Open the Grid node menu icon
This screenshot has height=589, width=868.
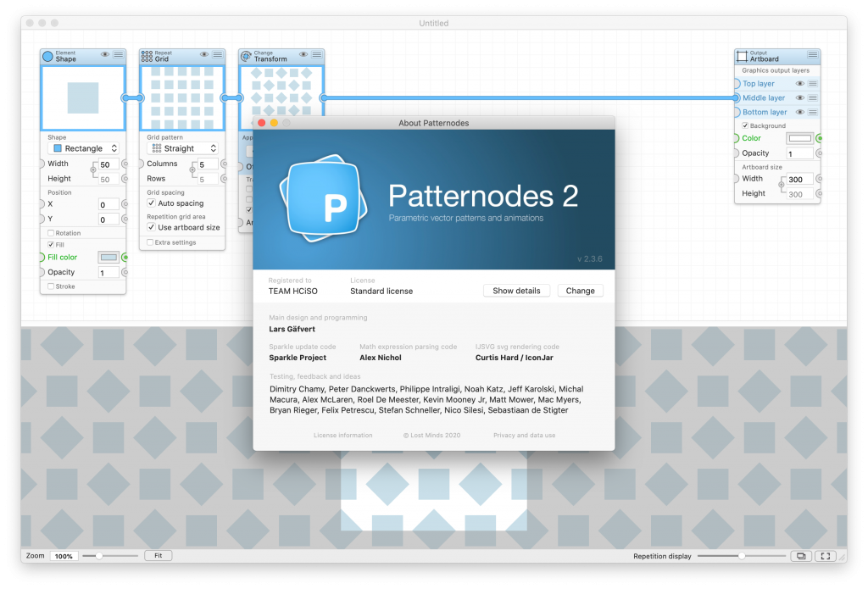(218, 54)
